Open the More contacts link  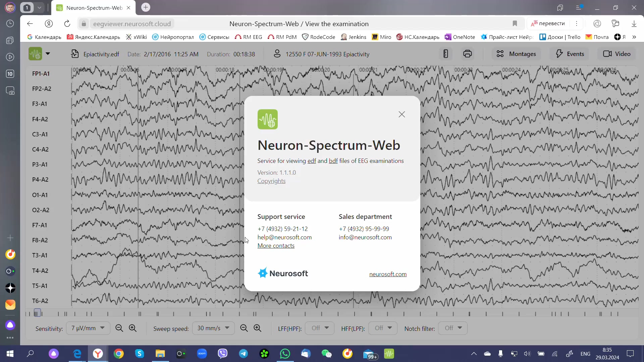tap(276, 246)
